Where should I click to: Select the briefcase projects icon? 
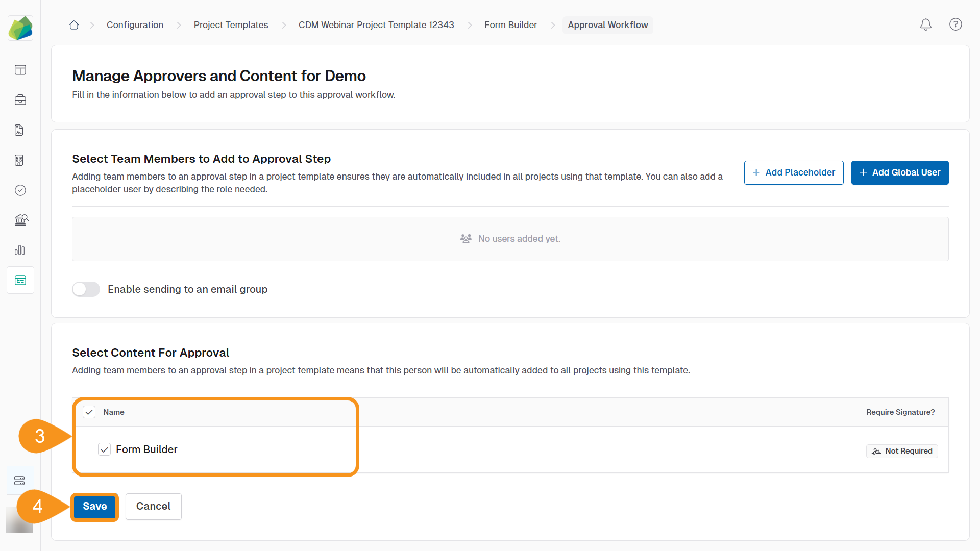(20, 100)
